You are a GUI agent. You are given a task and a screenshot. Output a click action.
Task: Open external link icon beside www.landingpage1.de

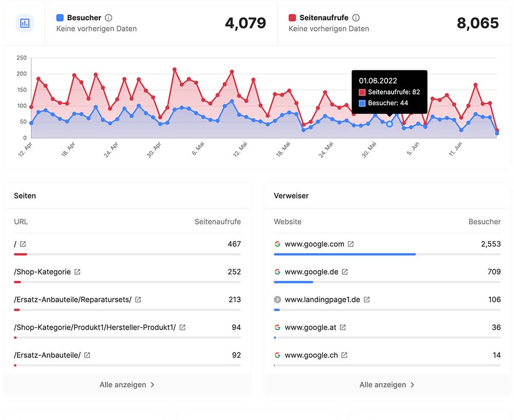367,300
